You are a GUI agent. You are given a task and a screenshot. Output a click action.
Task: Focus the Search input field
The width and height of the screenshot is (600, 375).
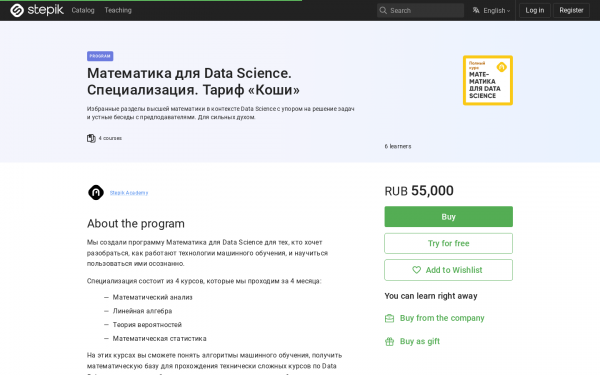420,10
